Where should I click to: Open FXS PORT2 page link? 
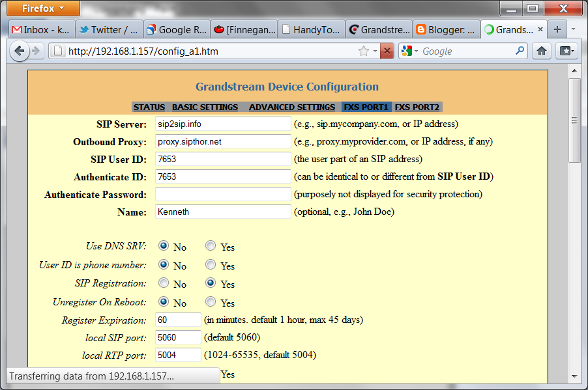click(417, 107)
